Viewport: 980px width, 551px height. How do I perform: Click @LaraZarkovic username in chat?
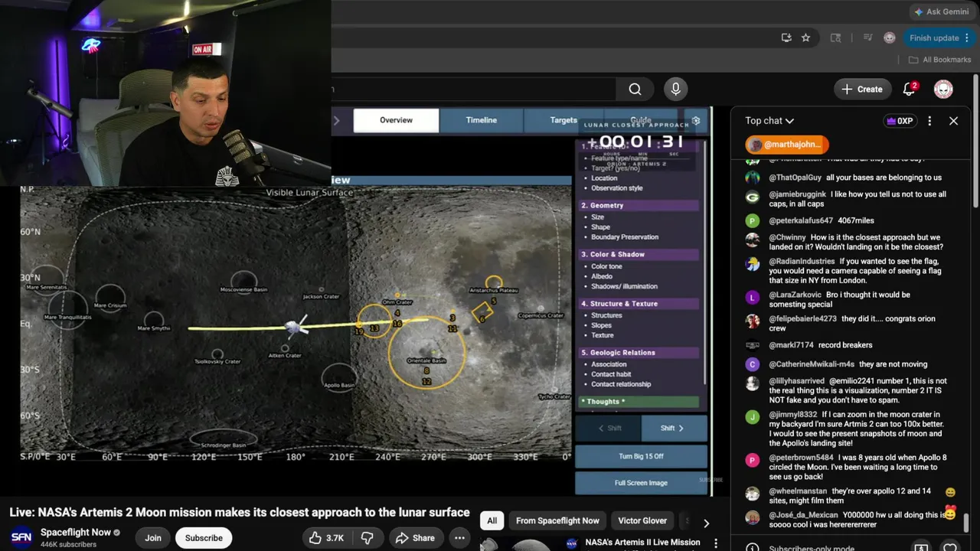click(x=795, y=295)
